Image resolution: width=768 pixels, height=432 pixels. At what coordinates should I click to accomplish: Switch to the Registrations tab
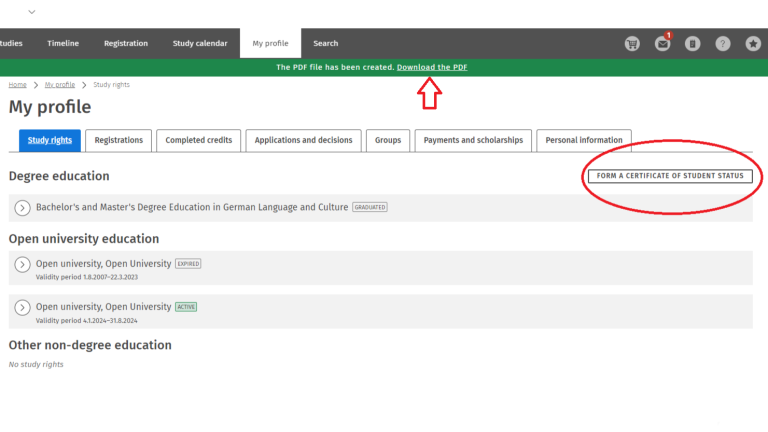[x=118, y=140]
